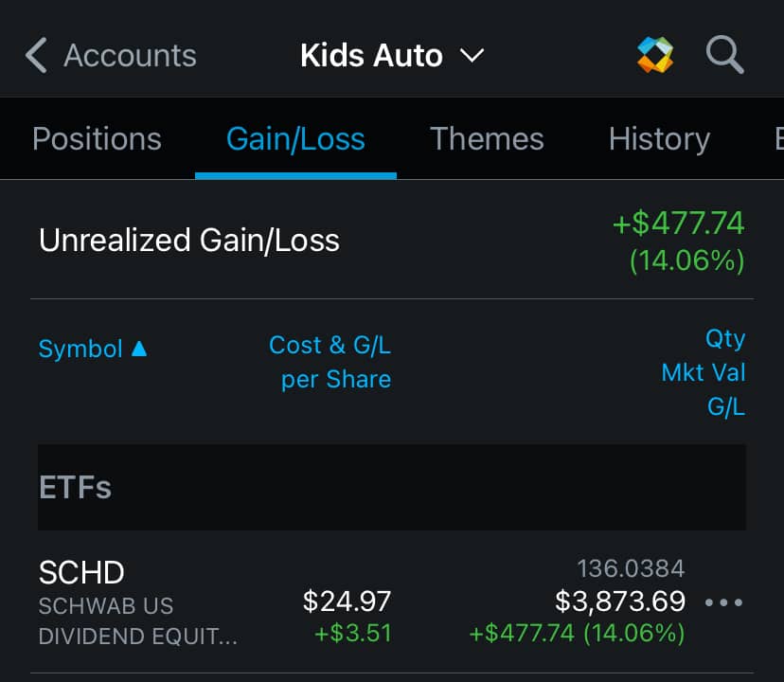Go back to Accounts

point(130,55)
